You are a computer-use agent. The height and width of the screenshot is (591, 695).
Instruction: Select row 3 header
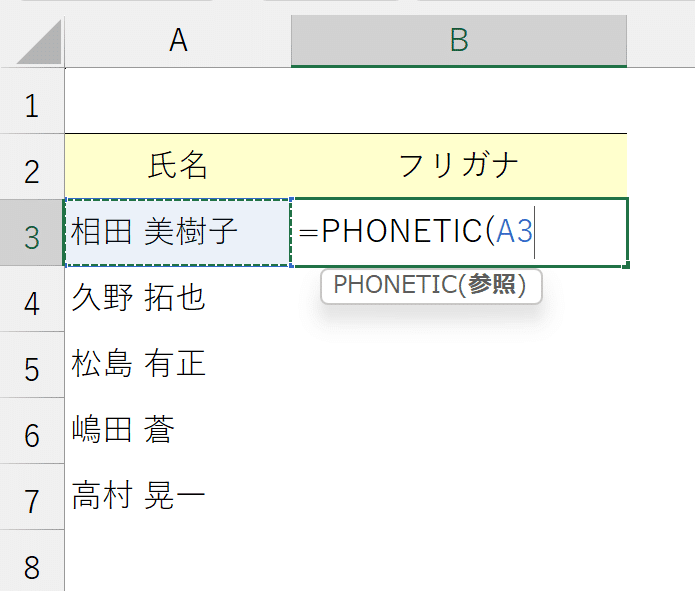[32, 232]
